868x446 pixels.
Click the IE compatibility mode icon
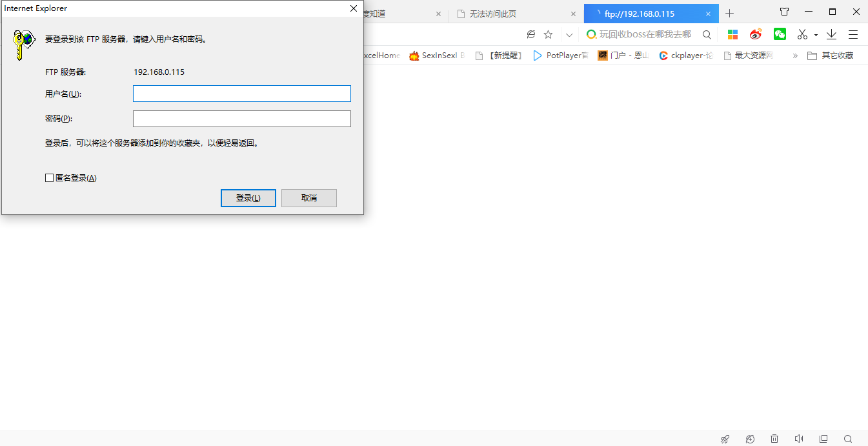coord(530,34)
